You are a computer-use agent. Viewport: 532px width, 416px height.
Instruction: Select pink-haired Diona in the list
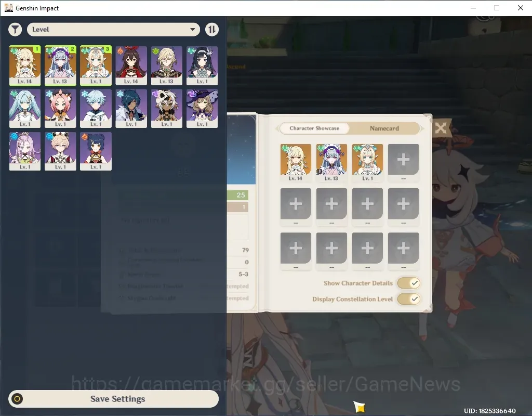[60, 108]
